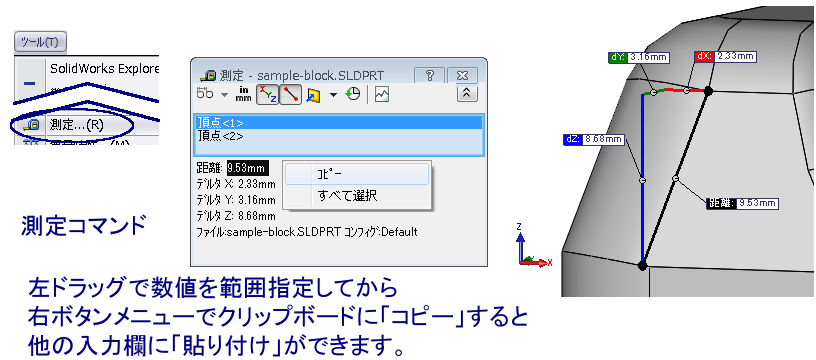The height and width of the screenshot is (360, 816).
Task: Select 頂点<1> in the selection list
Action: [339, 123]
